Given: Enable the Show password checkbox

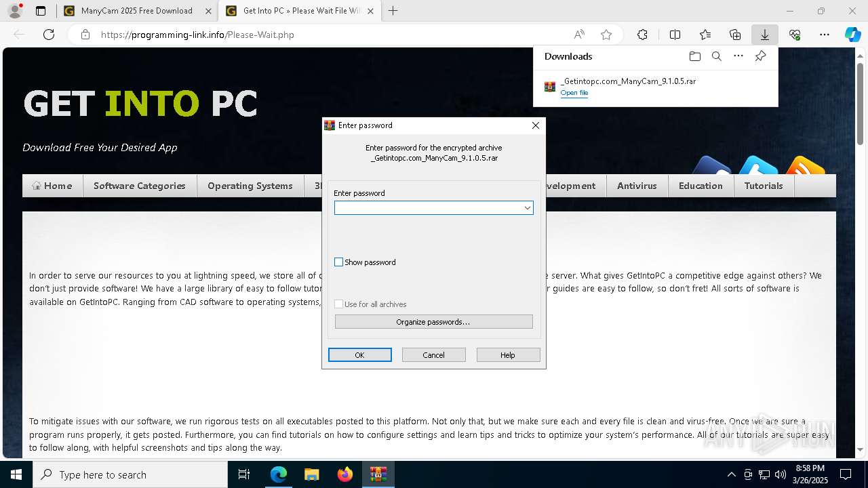Looking at the screenshot, I should (x=339, y=262).
